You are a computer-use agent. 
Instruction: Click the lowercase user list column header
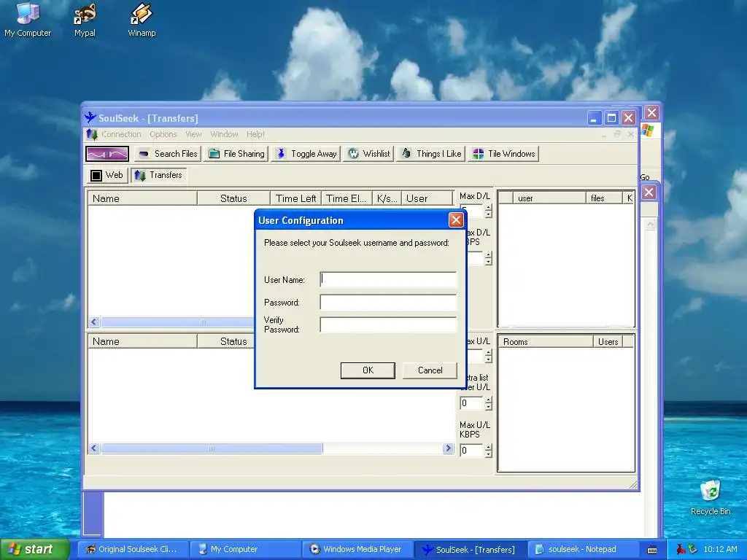point(549,198)
